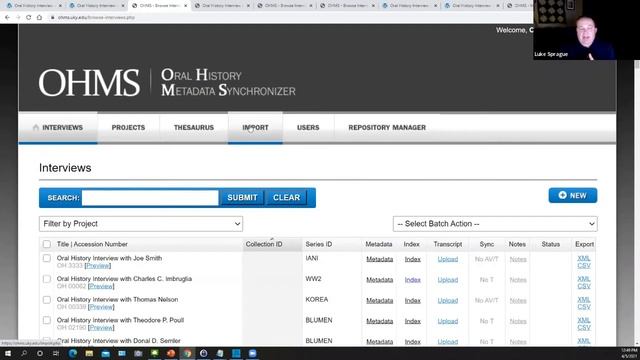Export CSV for Charles C. Imbruglia
The height and width of the screenshot is (360, 640).
point(584,286)
